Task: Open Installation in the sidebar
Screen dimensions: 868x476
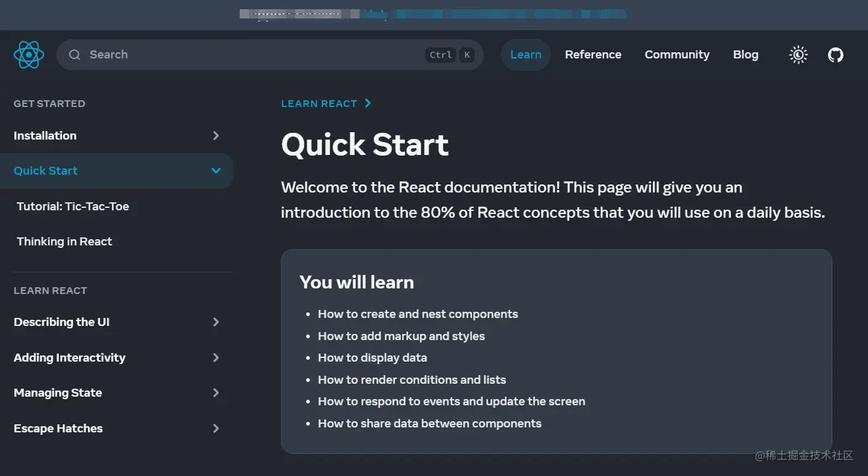Action: pos(116,135)
